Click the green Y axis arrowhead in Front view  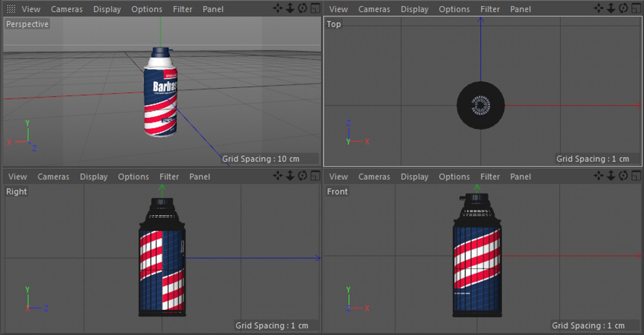coord(477,187)
